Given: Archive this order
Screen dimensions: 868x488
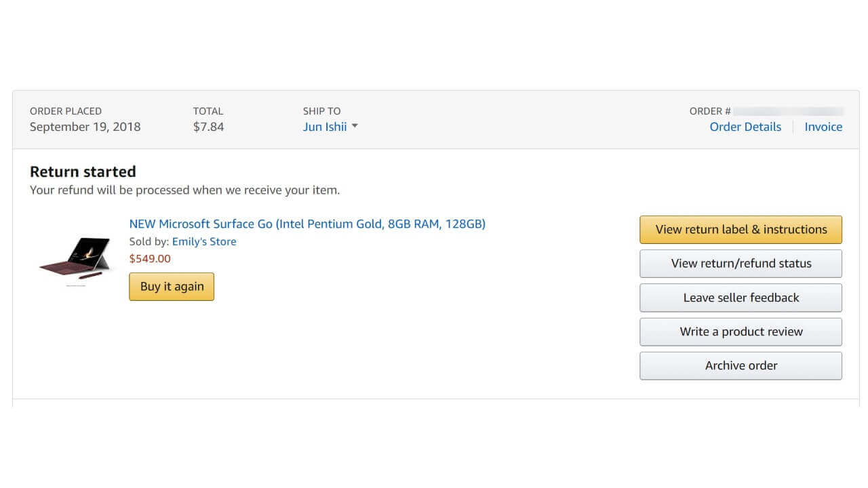Looking at the screenshot, I should coord(741,365).
